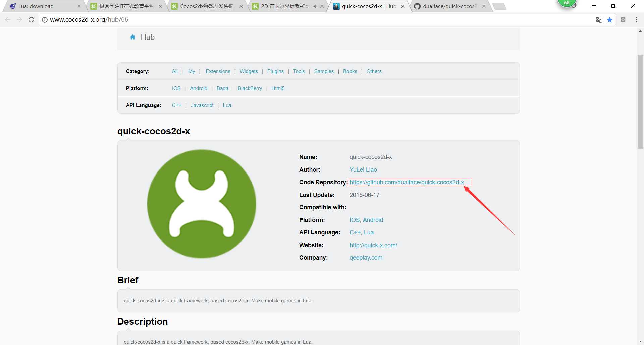Click the extension icon beside the star
Image resolution: width=644 pixels, height=345 pixels.
click(623, 20)
